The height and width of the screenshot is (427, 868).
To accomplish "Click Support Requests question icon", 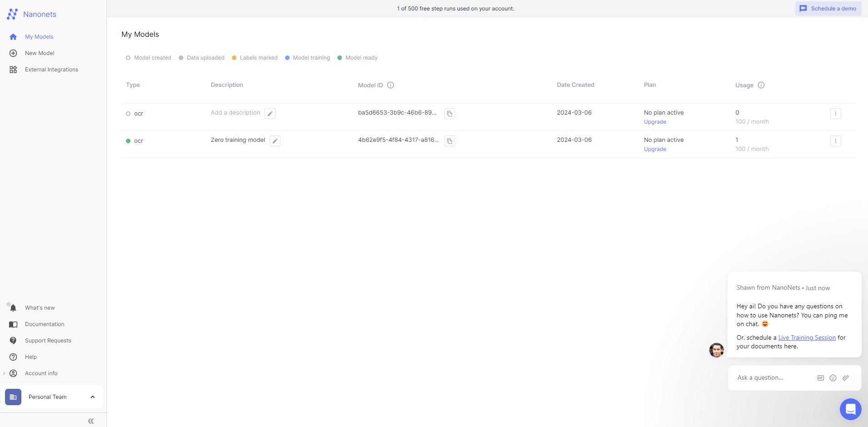I will [13, 341].
